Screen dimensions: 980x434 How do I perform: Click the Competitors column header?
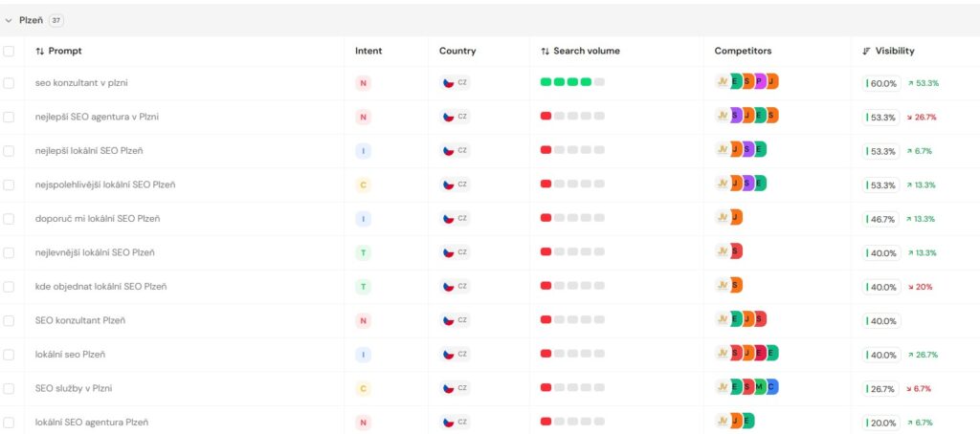click(743, 52)
